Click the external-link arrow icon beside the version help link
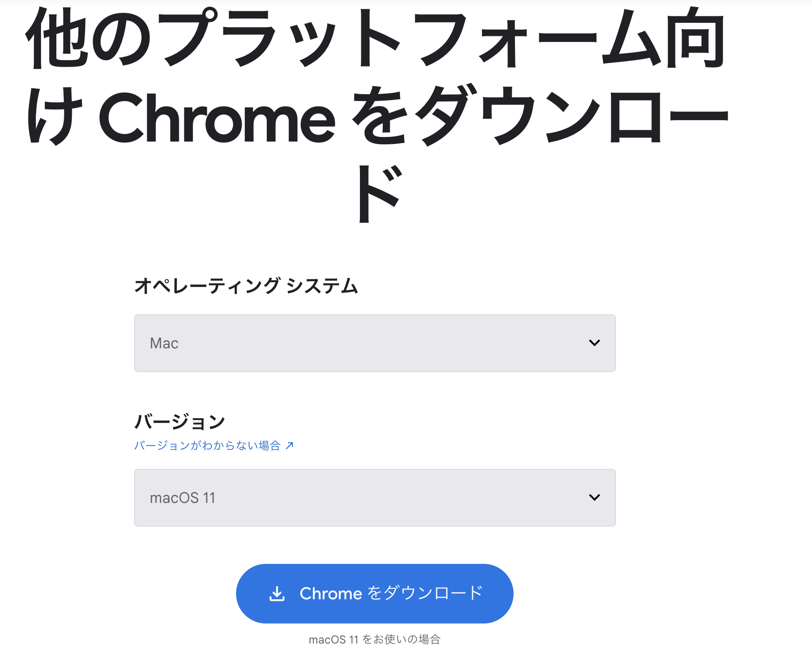This screenshot has width=812, height=664. [290, 446]
